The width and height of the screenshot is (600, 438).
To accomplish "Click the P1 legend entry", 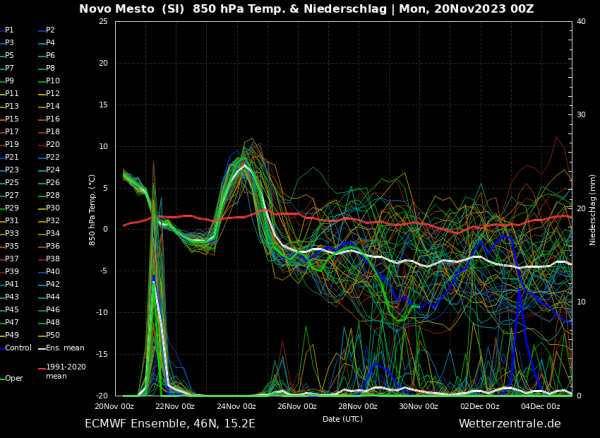I will click(x=7, y=30).
